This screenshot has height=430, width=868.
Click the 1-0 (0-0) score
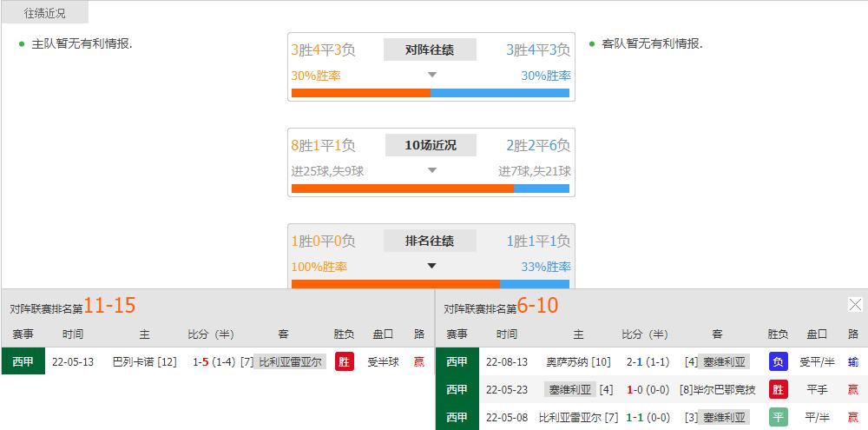[648, 389]
